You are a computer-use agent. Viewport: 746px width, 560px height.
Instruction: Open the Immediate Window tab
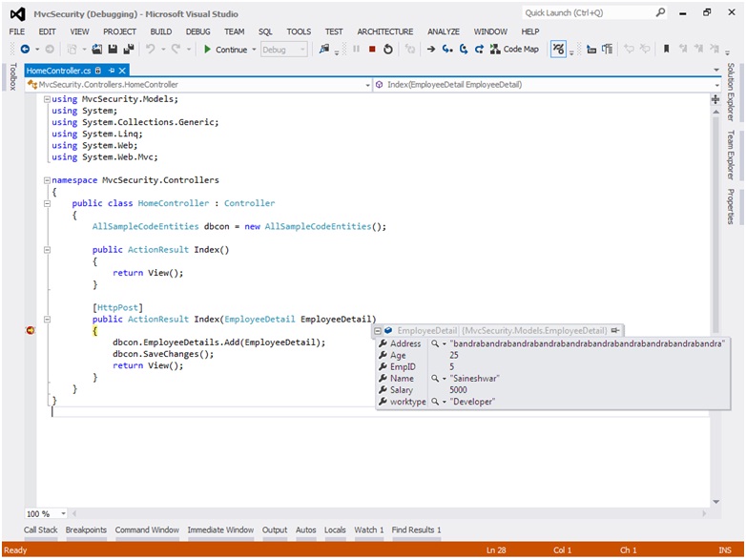[x=220, y=530]
